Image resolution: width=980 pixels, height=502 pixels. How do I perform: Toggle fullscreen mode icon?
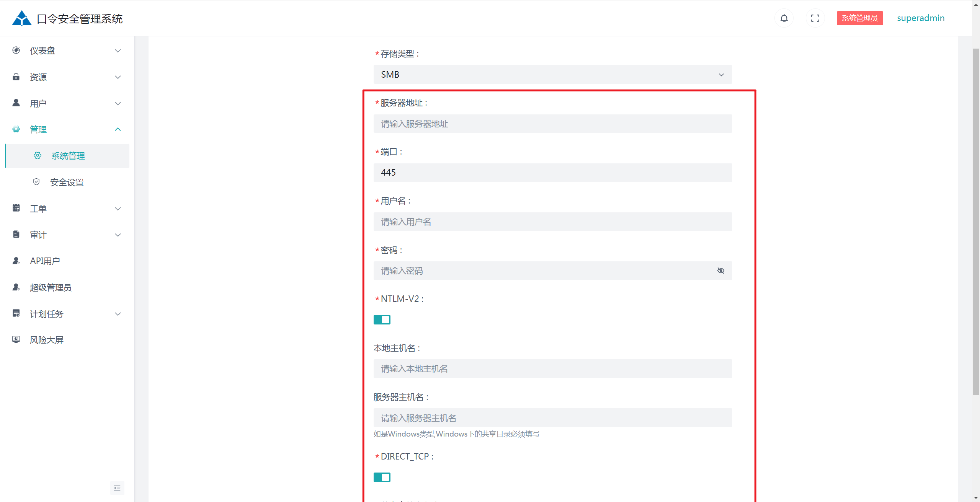click(815, 18)
